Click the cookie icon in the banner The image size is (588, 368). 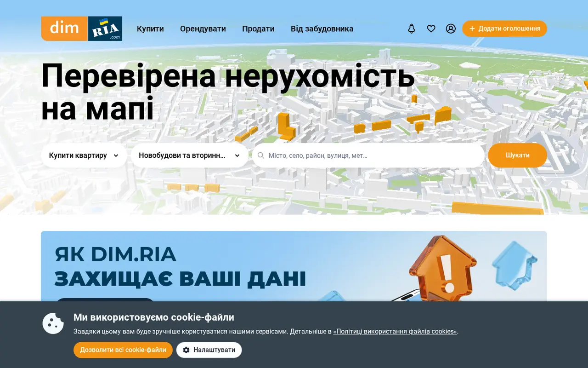tap(53, 323)
